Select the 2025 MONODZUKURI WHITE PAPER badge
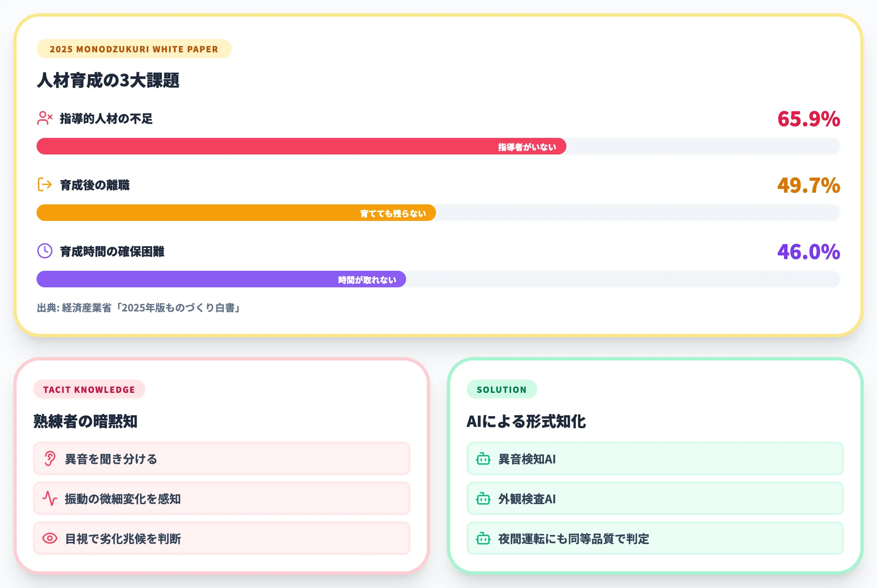Viewport: 877px width, 588px height. (x=134, y=49)
